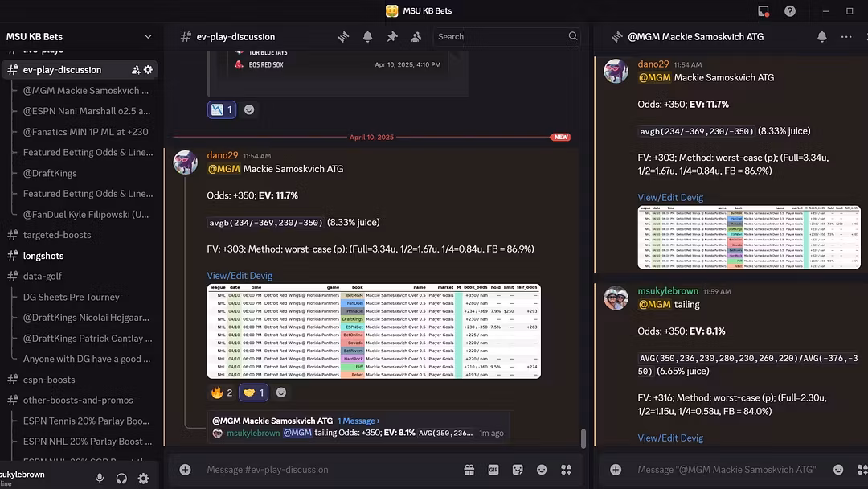
Task: Open thread more options menu
Action: click(x=846, y=36)
